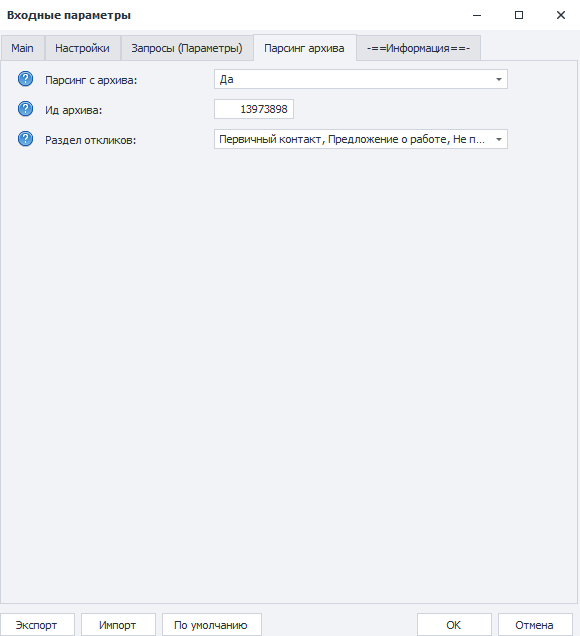
Task: Reset values with По умолчанию button
Action: [212, 625]
